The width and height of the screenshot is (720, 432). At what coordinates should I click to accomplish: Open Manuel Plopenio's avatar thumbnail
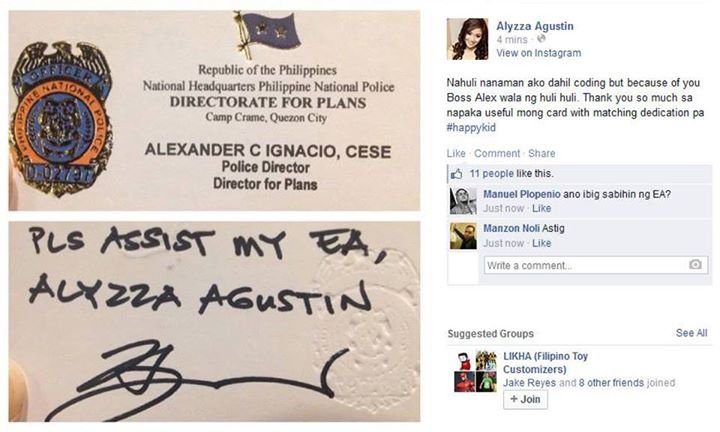(463, 201)
